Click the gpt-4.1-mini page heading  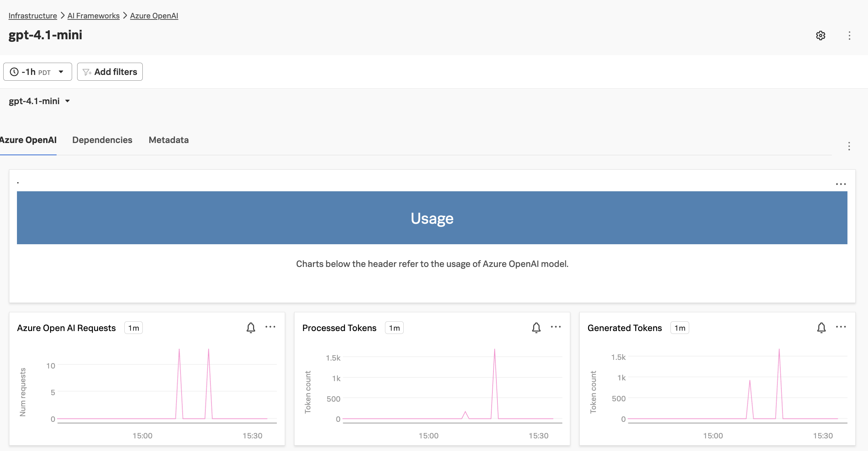(45, 35)
